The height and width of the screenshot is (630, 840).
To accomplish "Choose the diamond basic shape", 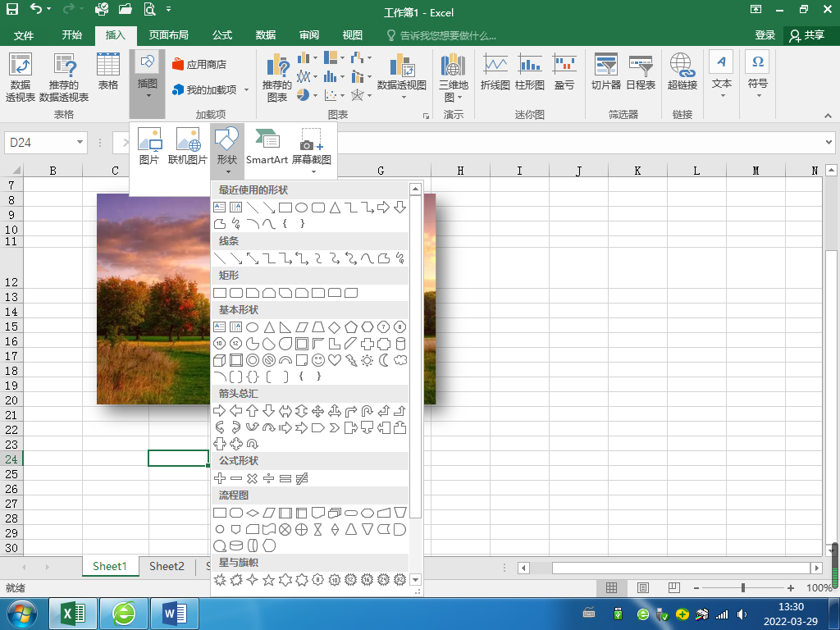I will [335, 326].
